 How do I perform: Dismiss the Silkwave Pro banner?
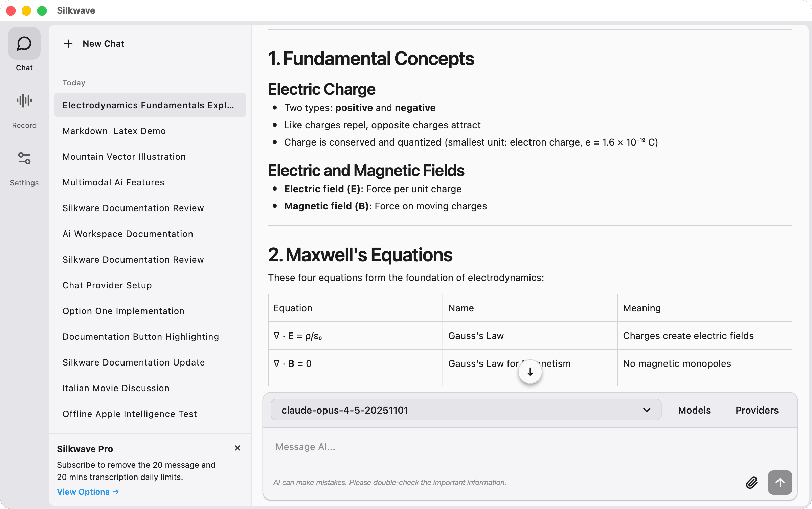(238, 448)
